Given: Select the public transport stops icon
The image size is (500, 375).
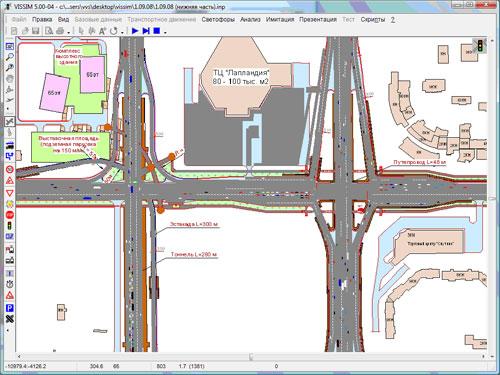Looking at the screenshot, I should [x=10, y=249].
